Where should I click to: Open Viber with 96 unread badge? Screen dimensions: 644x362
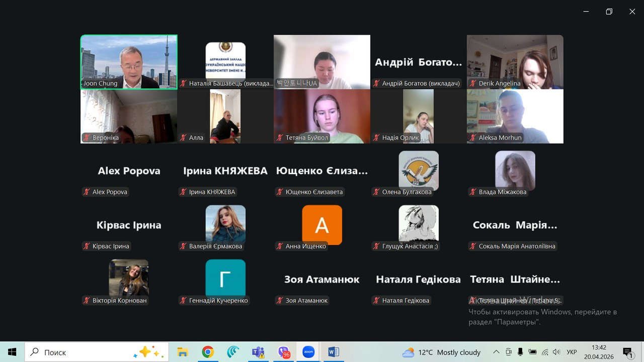point(284,352)
